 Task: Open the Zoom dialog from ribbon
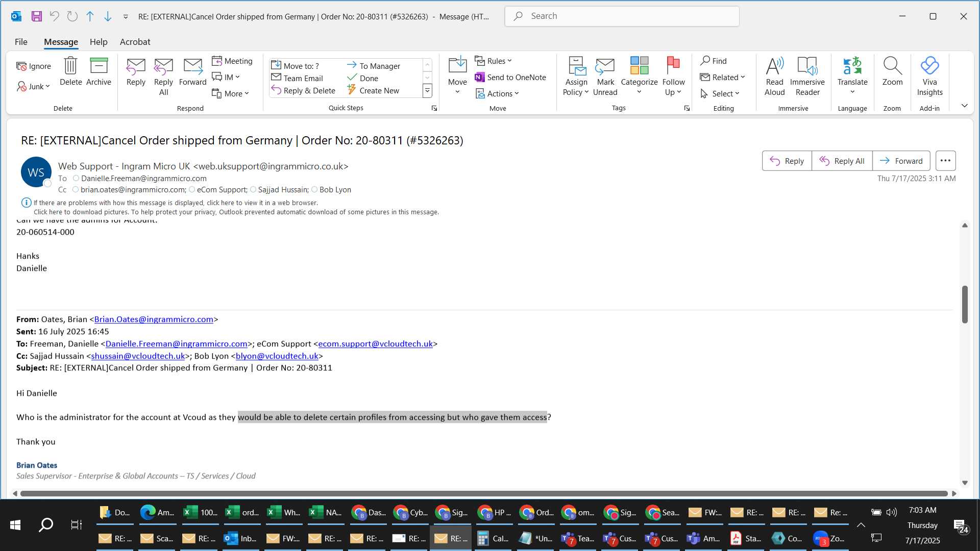pos(892,72)
